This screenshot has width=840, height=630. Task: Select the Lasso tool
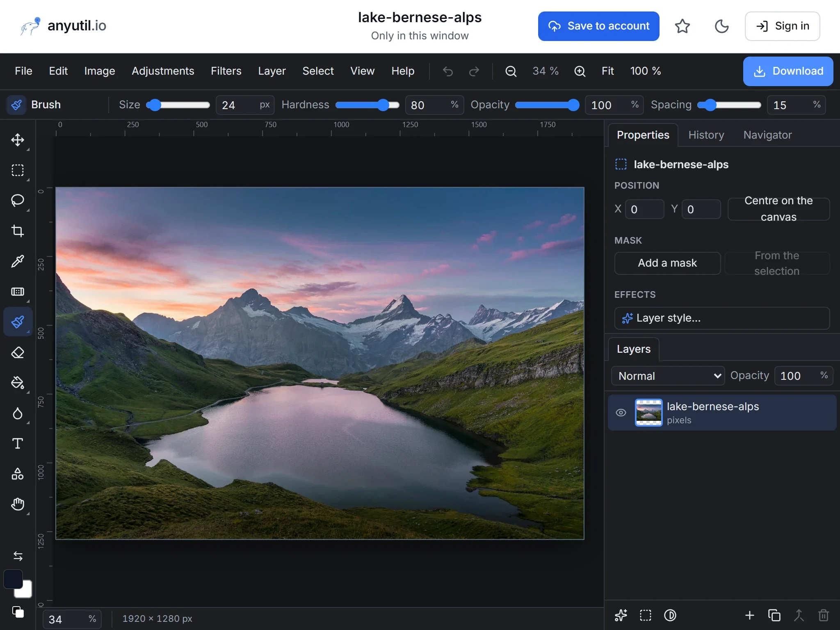[18, 201]
